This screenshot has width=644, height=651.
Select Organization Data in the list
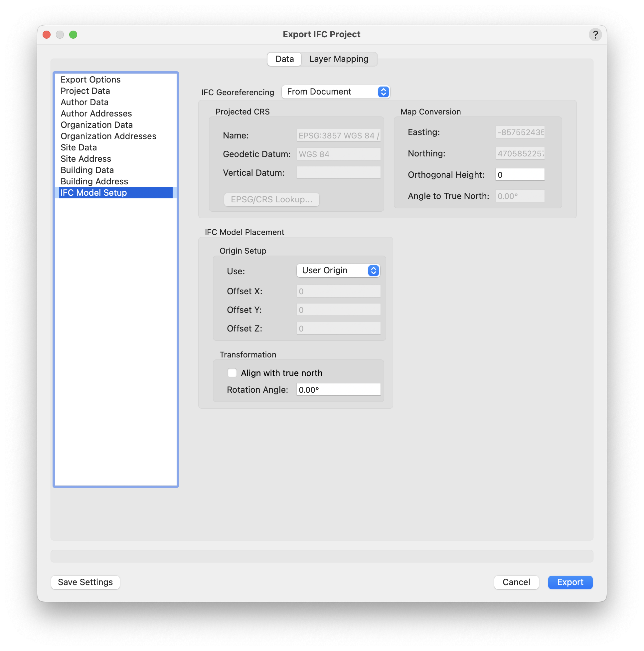point(96,125)
